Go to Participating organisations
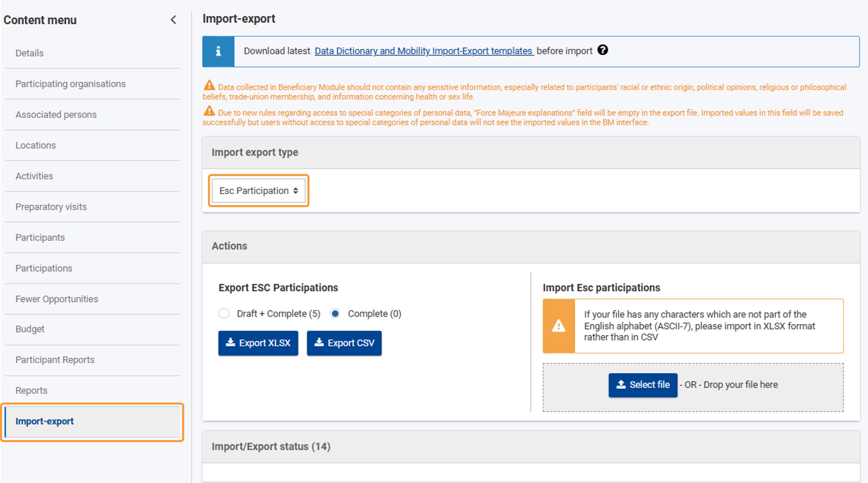This screenshot has width=868, height=483. 92,84
